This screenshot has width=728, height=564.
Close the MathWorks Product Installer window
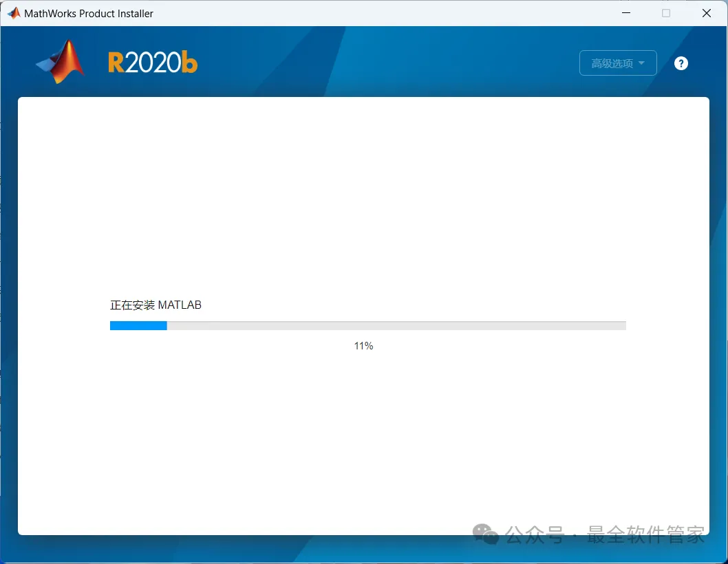click(706, 13)
